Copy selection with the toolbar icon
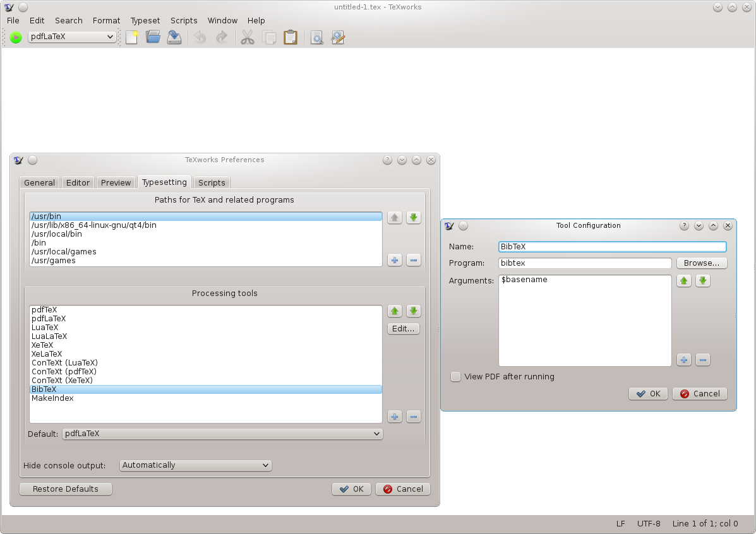The image size is (756, 534). (269, 37)
